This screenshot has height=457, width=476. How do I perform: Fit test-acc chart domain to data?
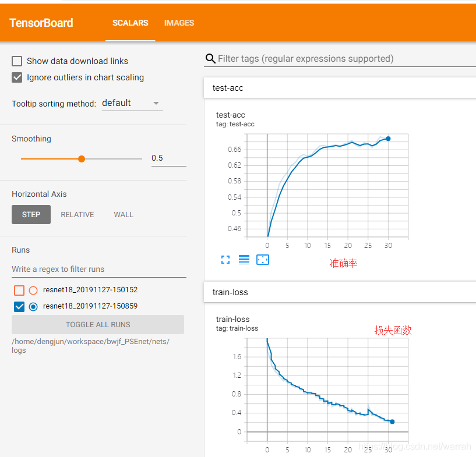coord(263,260)
